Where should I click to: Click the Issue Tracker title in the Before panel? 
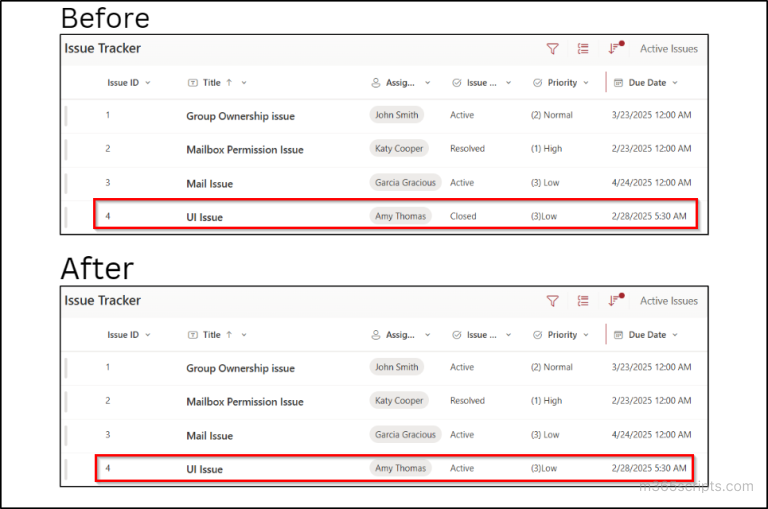pyautogui.click(x=102, y=48)
